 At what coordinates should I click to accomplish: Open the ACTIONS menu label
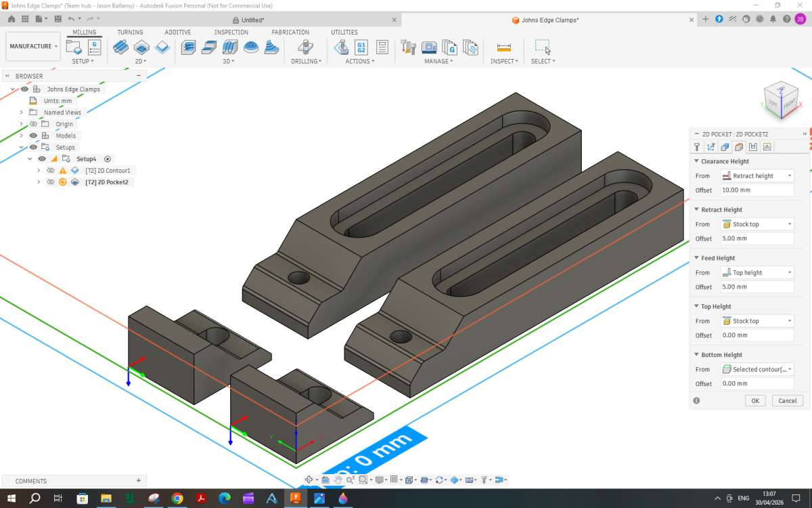coord(359,61)
